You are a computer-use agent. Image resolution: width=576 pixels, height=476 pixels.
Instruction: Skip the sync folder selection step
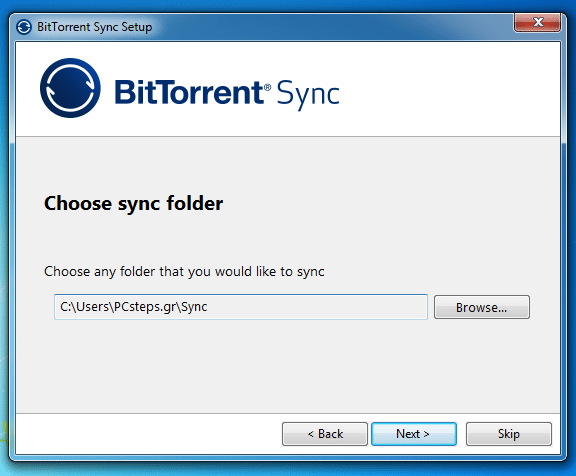tap(509, 434)
